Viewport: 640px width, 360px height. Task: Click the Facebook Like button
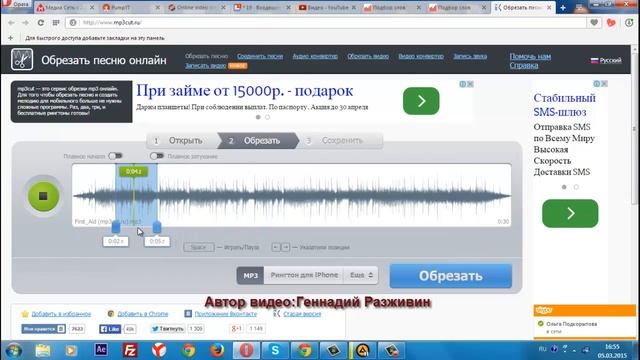tap(110, 329)
